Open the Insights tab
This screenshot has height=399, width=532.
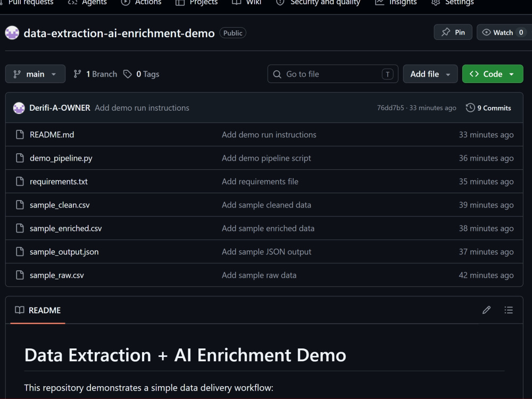[x=396, y=3]
